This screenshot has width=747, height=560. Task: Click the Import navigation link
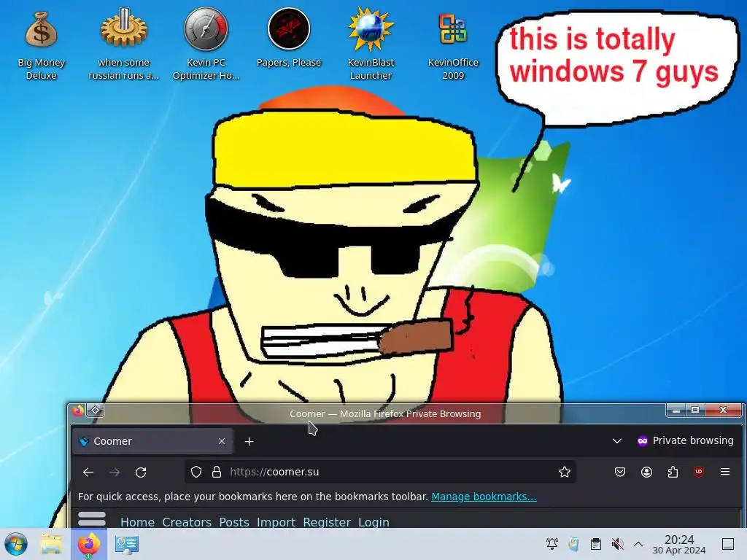tap(276, 522)
